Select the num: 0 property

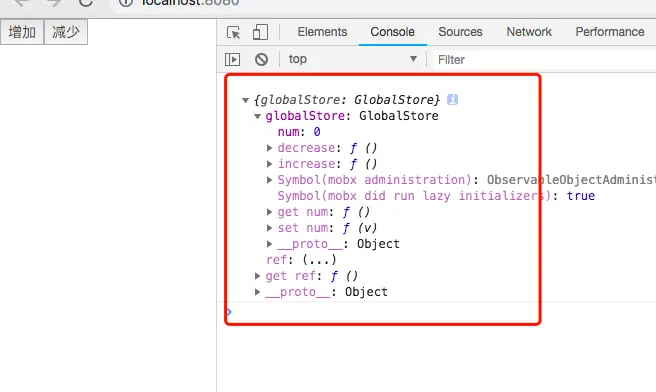(x=299, y=132)
